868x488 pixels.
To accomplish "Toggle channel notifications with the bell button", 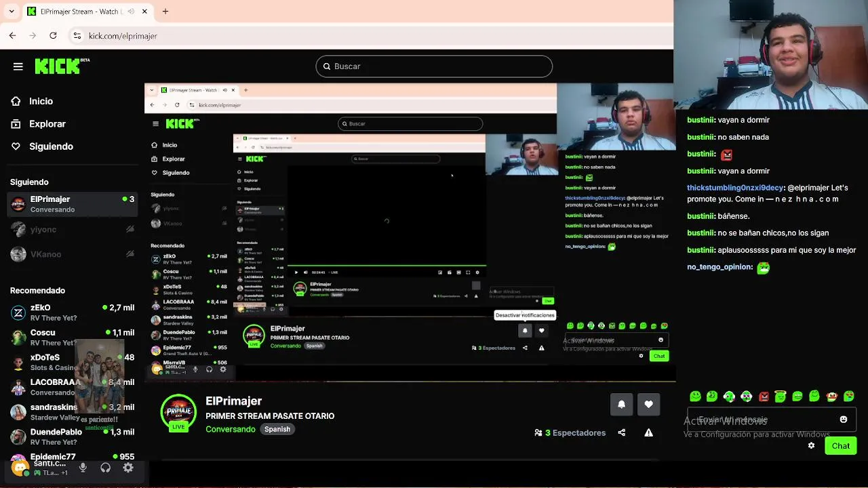I will [622, 404].
